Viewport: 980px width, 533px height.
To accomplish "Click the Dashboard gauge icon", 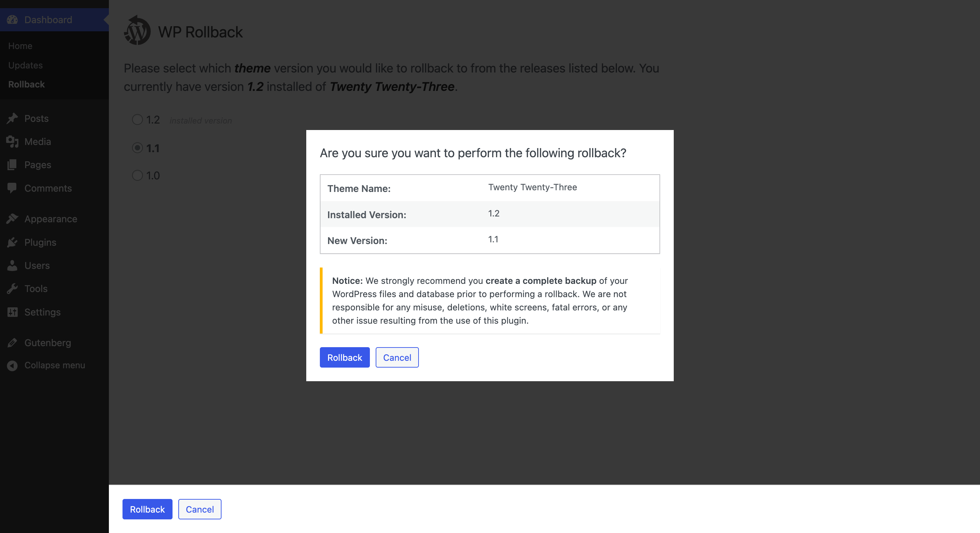I will pos(12,20).
